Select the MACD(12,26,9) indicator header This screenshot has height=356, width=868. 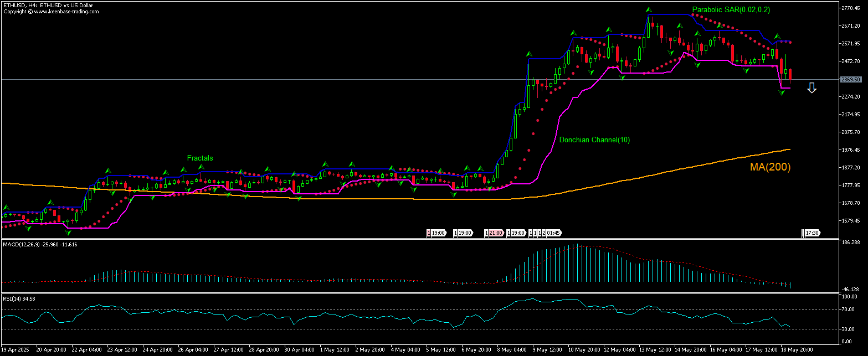[x=39, y=244]
